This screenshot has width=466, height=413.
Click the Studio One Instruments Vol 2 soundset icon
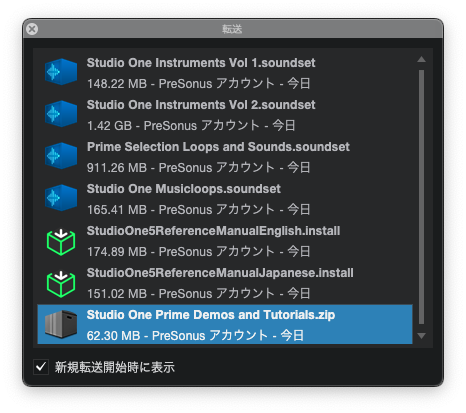pos(61,114)
